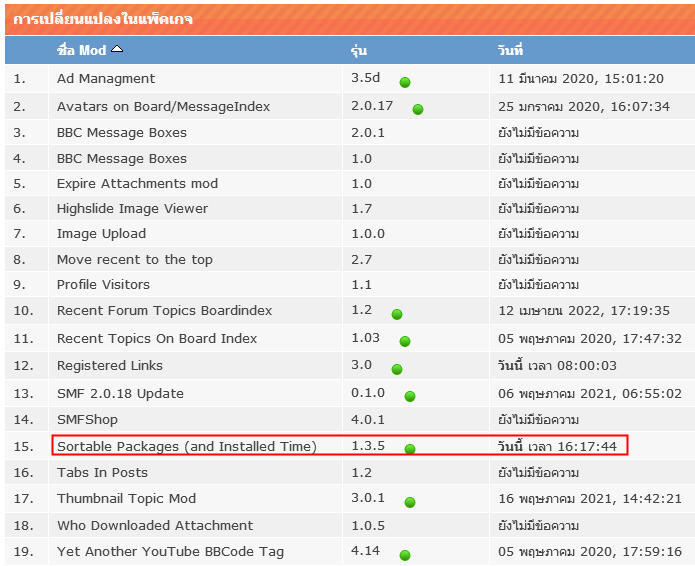Sort packages by วันที่ column header
This screenshot has width=695, height=566.
(x=510, y=50)
